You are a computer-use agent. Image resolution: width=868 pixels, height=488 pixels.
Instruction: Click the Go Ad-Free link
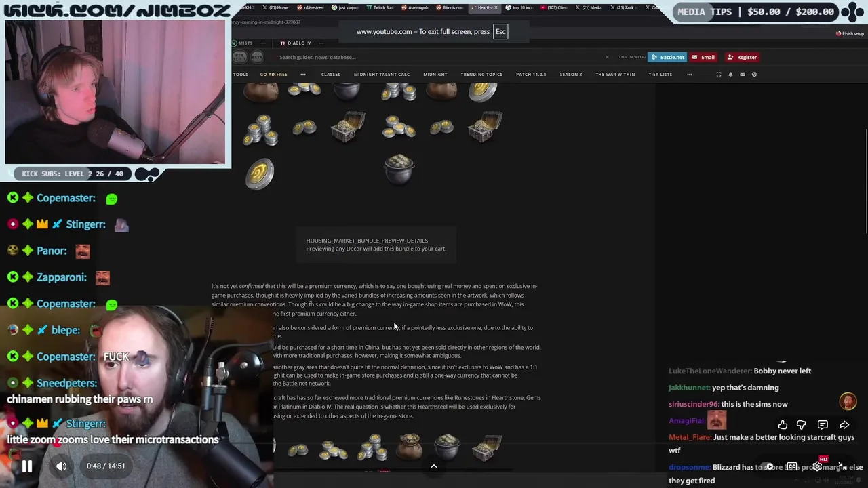(273, 75)
